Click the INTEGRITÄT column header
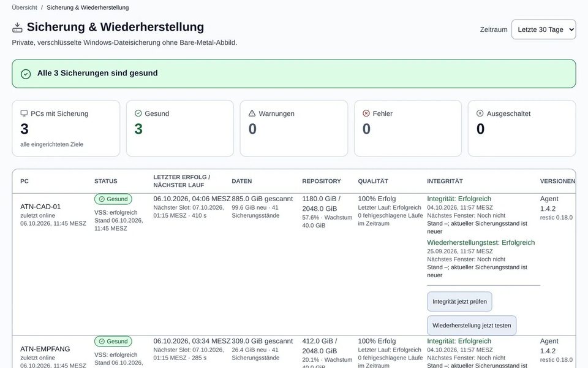 pos(445,181)
